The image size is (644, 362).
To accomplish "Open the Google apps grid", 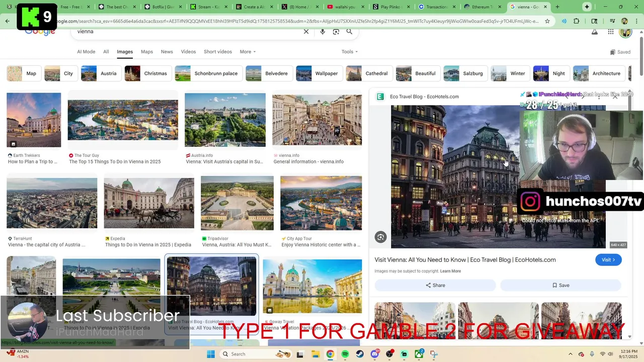I will [x=611, y=31].
